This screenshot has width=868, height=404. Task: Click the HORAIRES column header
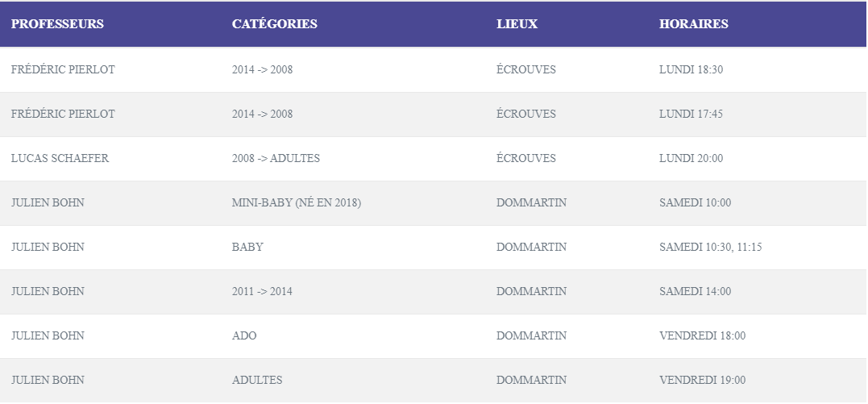(x=693, y=24)
